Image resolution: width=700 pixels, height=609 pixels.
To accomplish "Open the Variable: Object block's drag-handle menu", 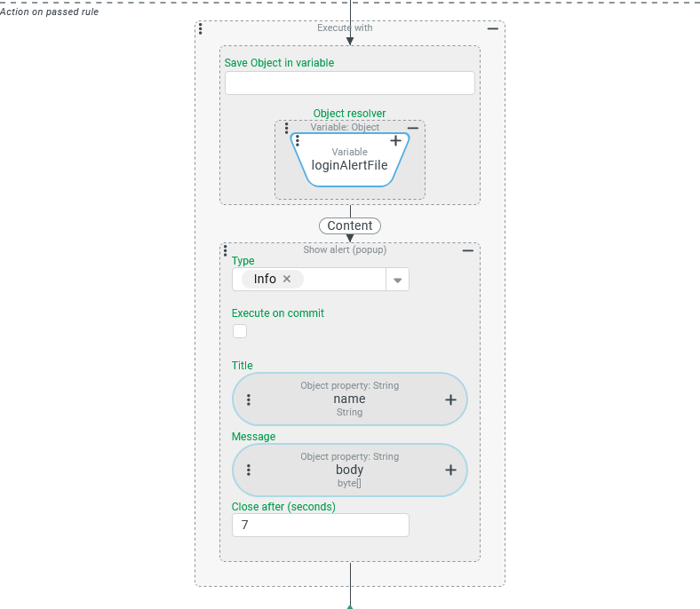I will point(286,128).
